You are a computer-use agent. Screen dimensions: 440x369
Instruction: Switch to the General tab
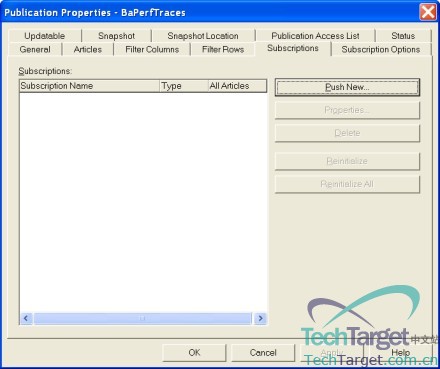click(35, 49)
